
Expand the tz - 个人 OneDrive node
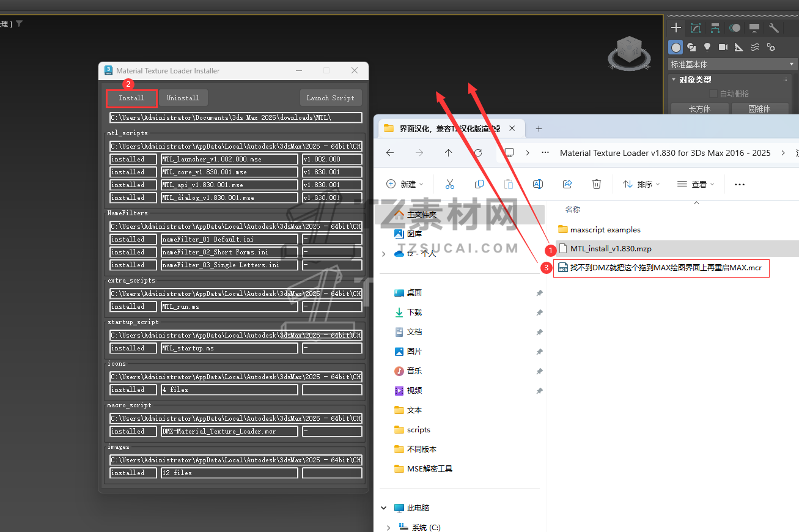383,254
